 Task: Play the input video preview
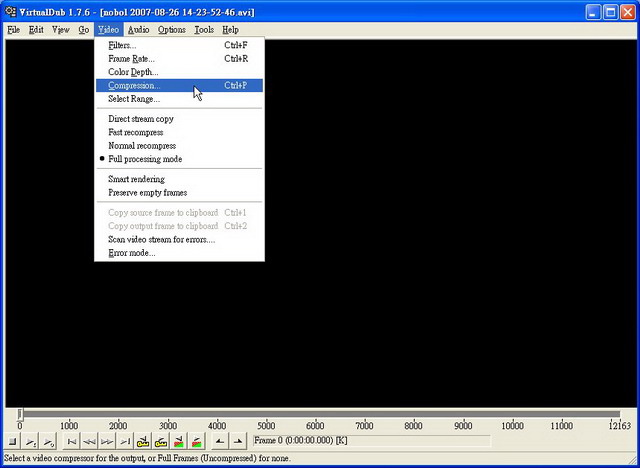click(31, 441)
